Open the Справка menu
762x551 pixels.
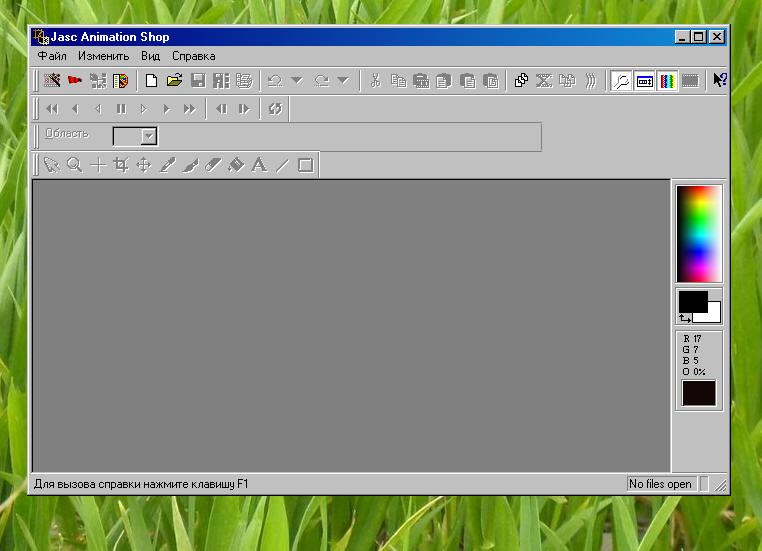tap(193, 56)
